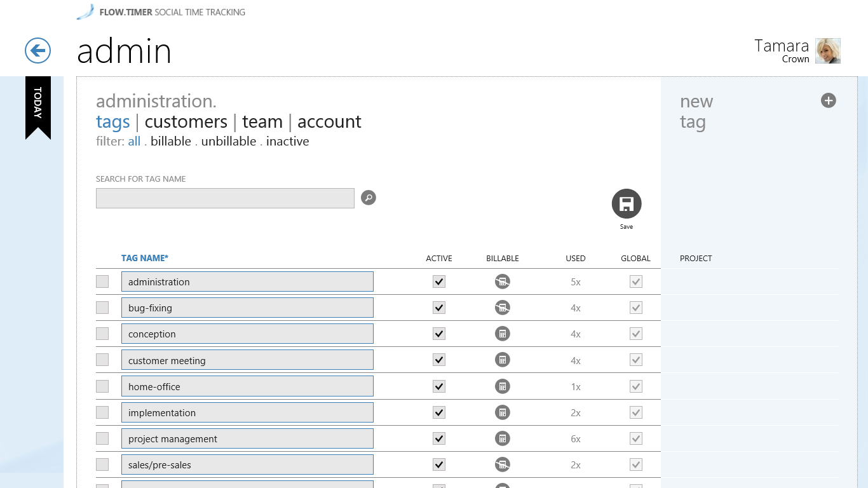Click Tamara's profile picture
This screenshot has height=488, width=868.
[x=827, y=50]
